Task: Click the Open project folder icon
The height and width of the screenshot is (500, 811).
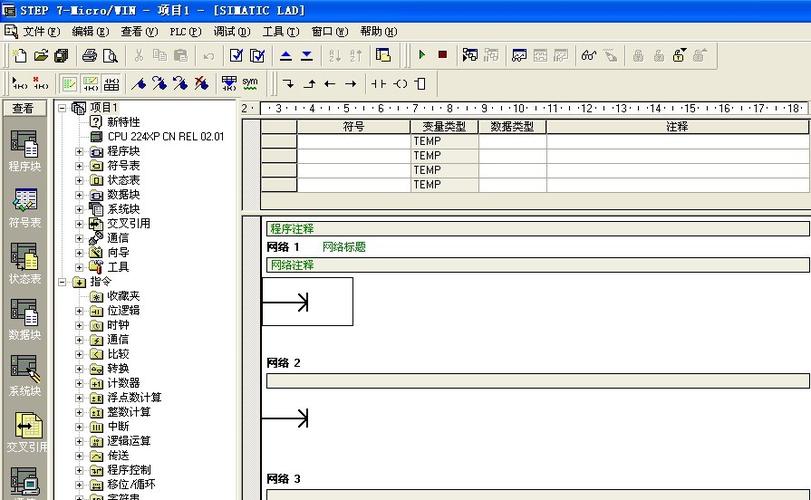Action: (x=41, y=55)
